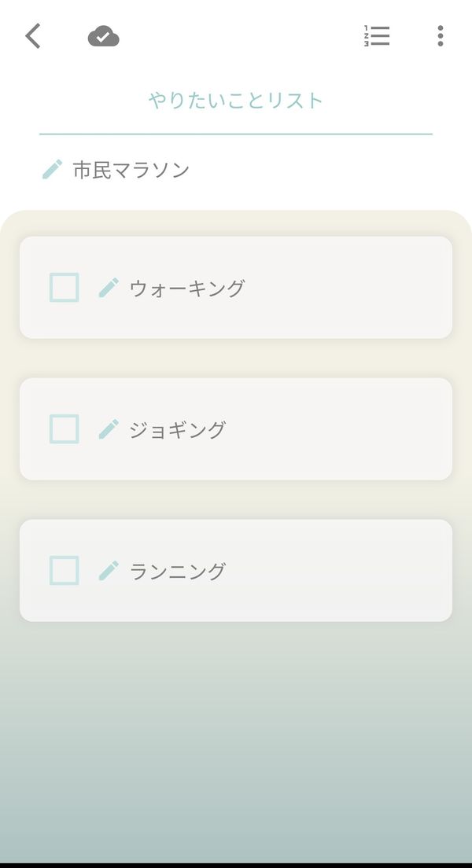The width and height of the screenshot is (472, 868).
Task: Select the ジョギング card background
Action: pos(236,429)
